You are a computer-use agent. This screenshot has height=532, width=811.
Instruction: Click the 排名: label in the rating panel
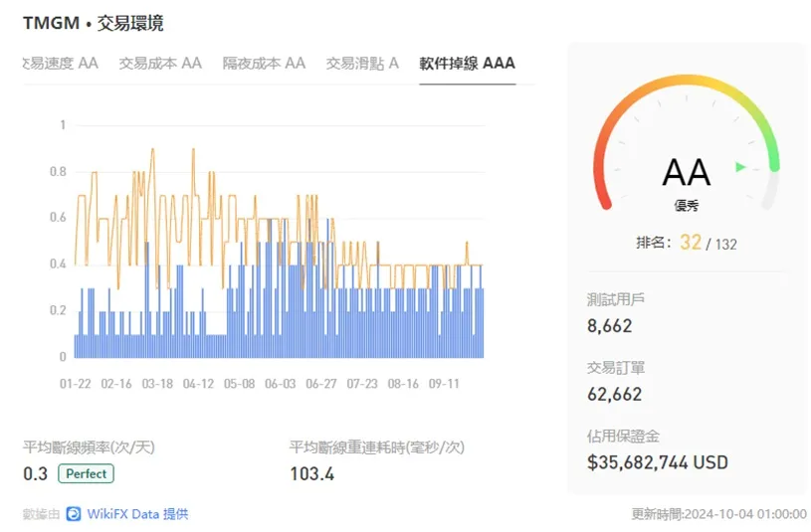(654, 243)
